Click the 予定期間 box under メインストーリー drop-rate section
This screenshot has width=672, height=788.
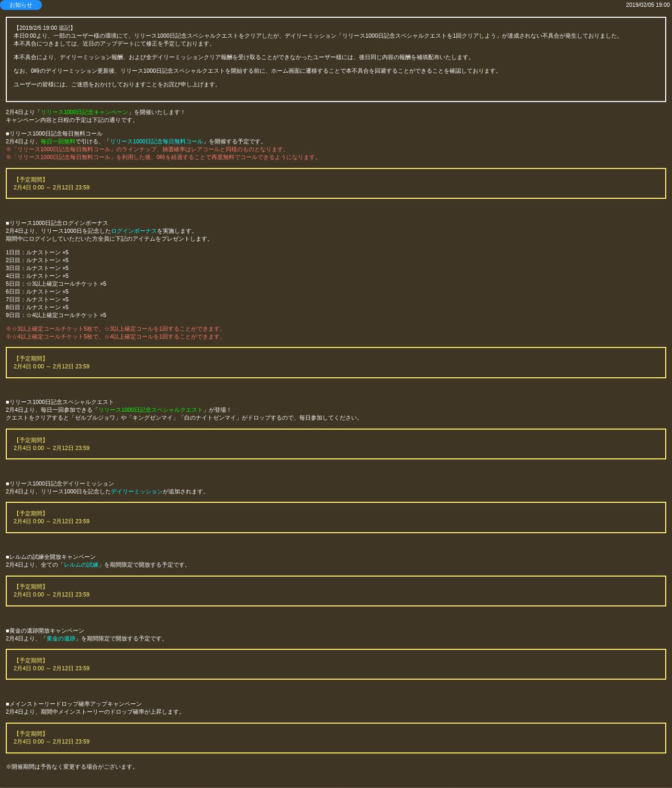[x=336, y=738]
